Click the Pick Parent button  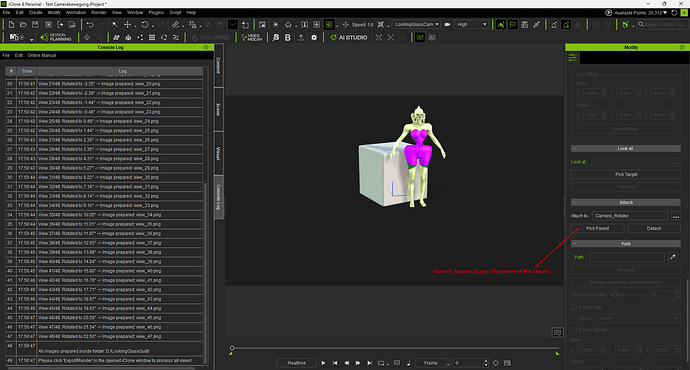click(598, 228)
